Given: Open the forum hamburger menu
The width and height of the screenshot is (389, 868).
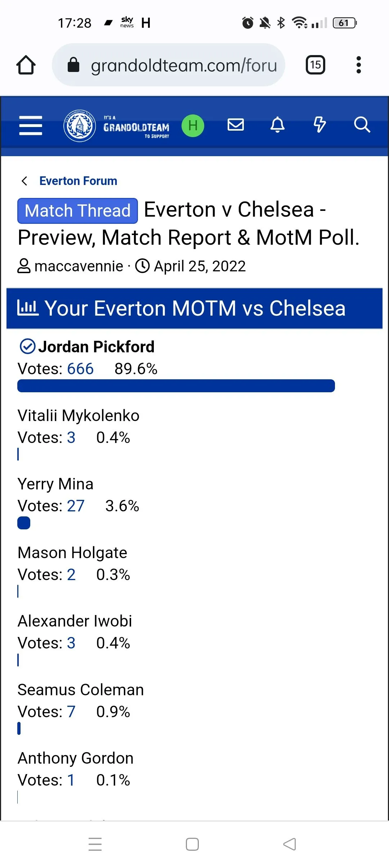Looking at the screenshot, I should click(31, 126).
